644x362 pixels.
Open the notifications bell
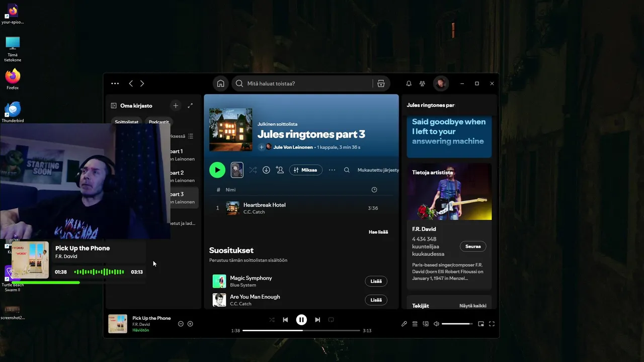[x=409, y=83]
